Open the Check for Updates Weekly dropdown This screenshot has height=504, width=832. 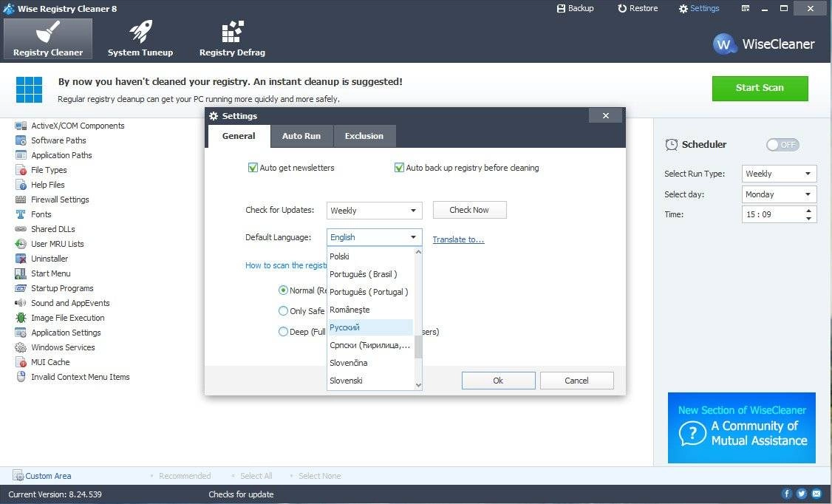(374, 211)
